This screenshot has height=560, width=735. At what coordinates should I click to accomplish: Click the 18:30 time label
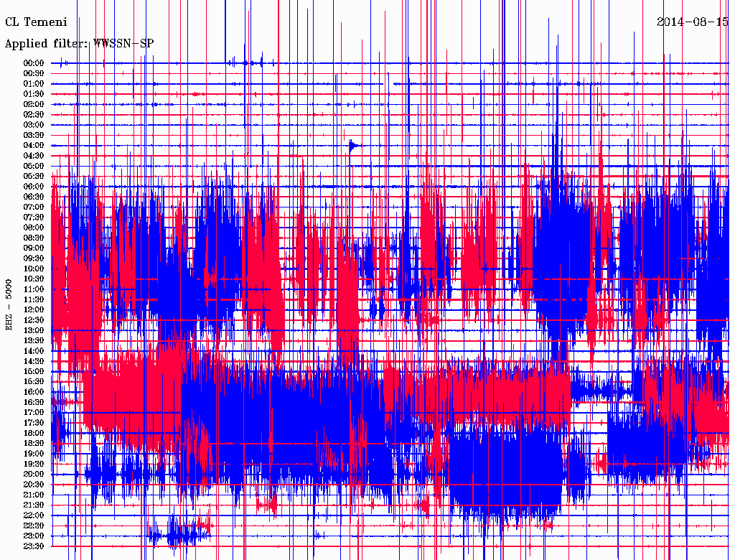(x=34, y=443)
